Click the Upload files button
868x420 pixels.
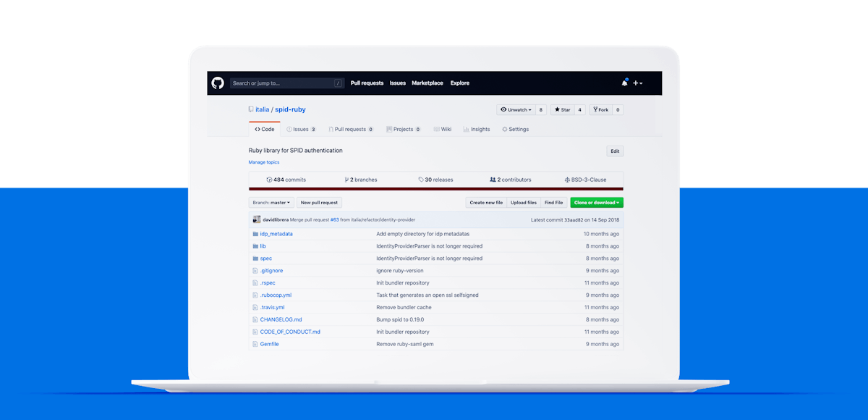click(x=523, y=203)
